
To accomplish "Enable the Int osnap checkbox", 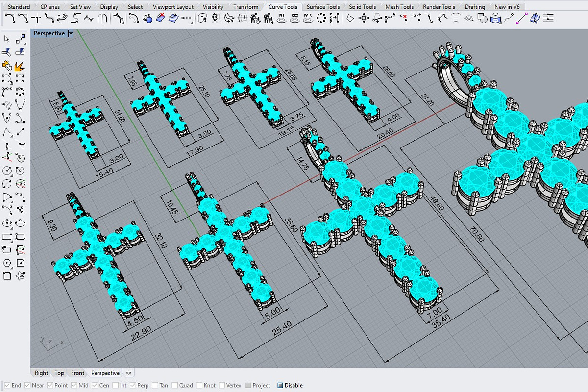I will tap(116, 385).
